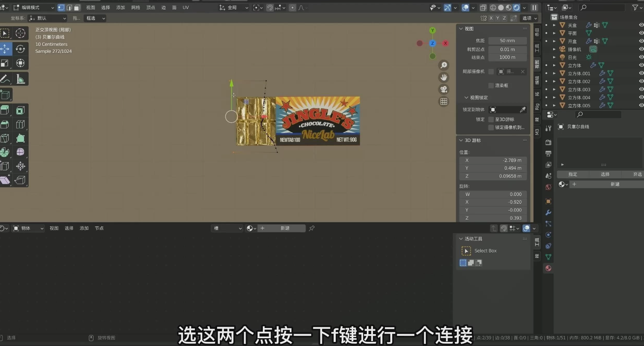Viewport: 644px width, 346px height.
Task: Open the Modifier properties wrench tab
Action: click(548, 213)
